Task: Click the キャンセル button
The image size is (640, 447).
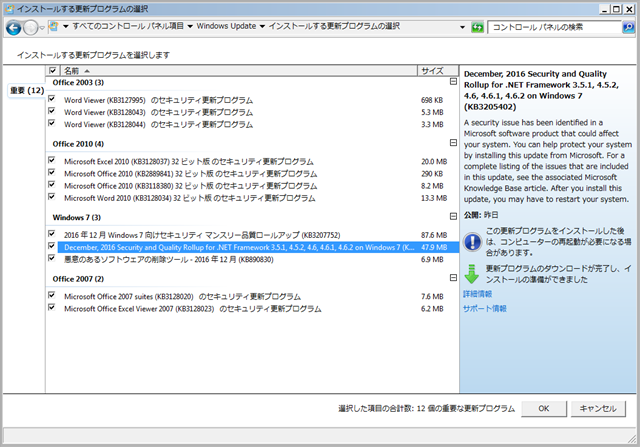Action: click(x=598, y=409)
